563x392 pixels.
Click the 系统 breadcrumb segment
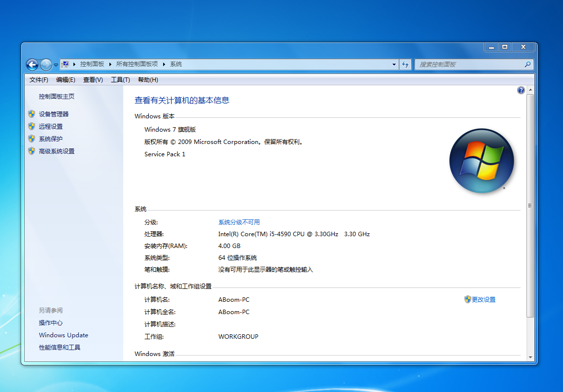[x=176, y=64]
